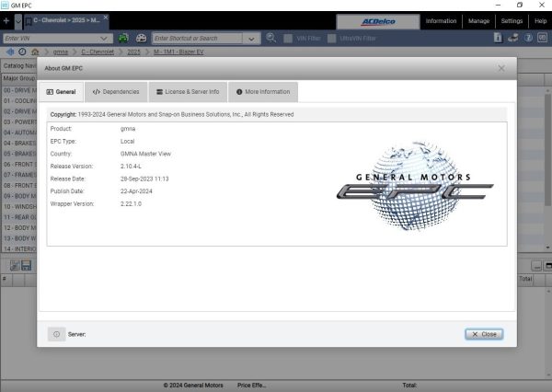Restore down the GM EPC window

(520, 5)
